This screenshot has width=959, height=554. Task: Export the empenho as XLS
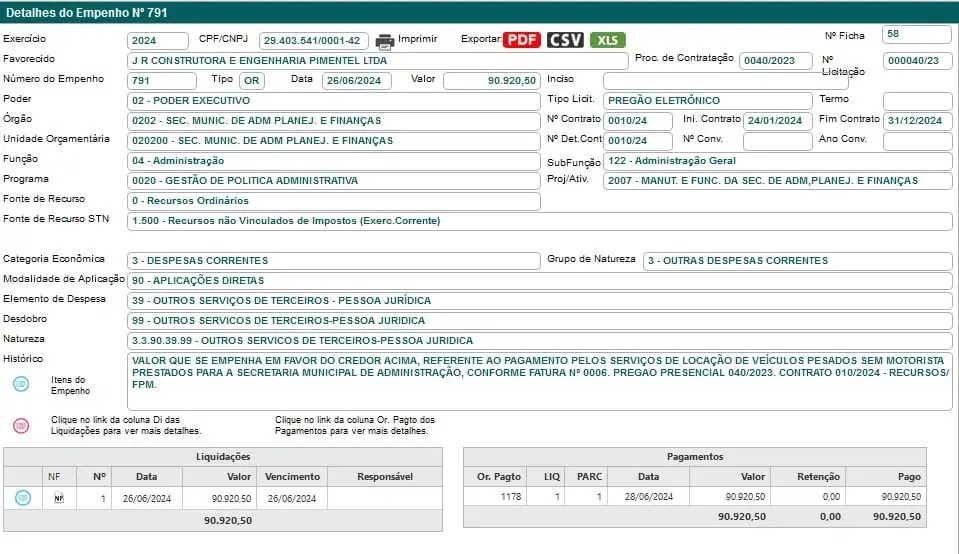pos(607,40)
